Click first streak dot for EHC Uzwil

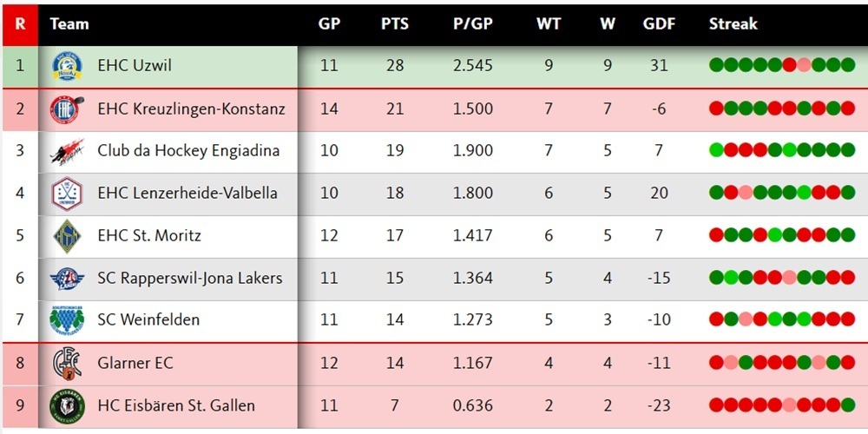coord(716,65)
